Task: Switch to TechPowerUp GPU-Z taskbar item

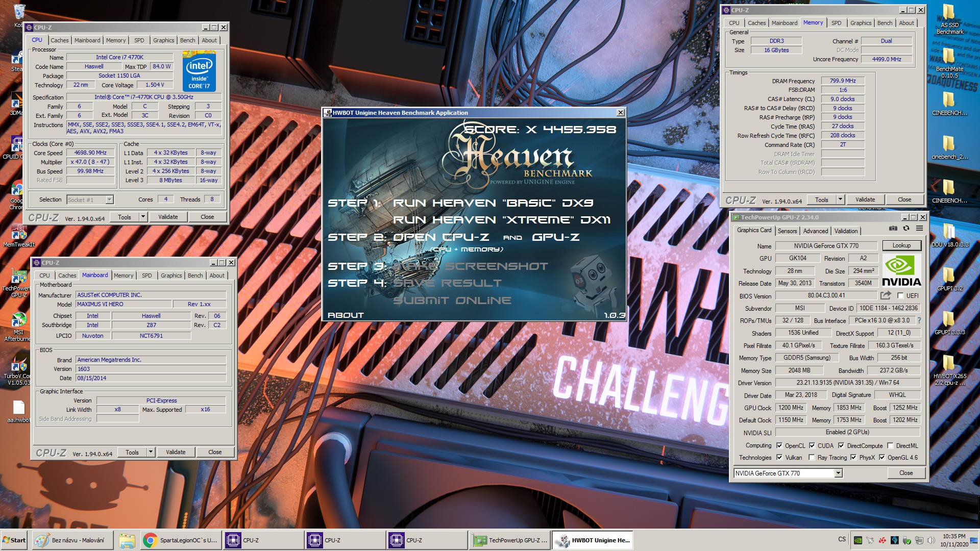Action: coord(509,540)
